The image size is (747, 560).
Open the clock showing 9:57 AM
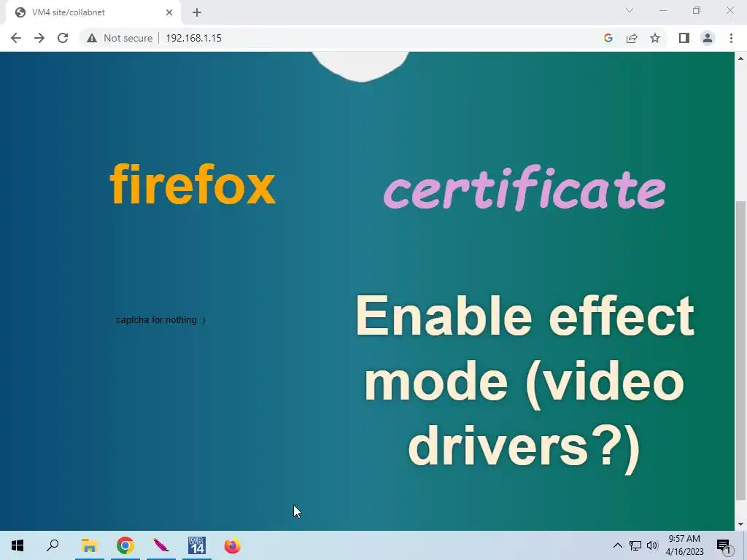tap(684, 545)
